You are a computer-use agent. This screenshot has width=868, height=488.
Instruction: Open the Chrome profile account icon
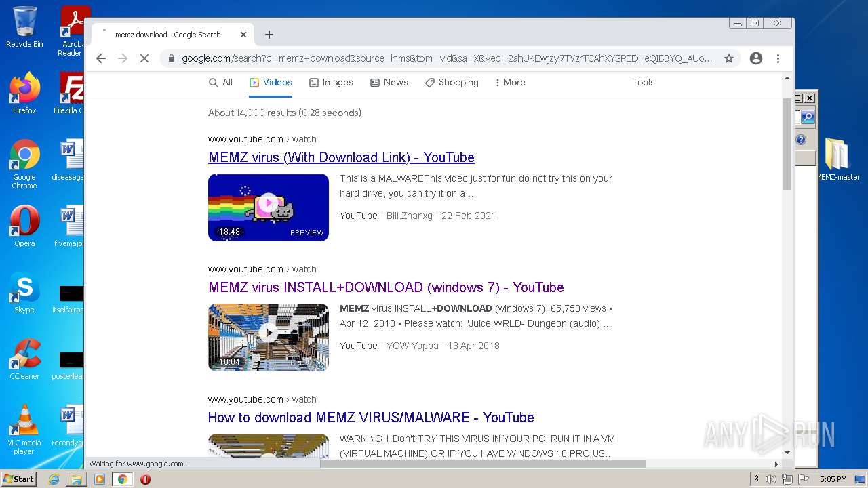[x=756, y=58]
